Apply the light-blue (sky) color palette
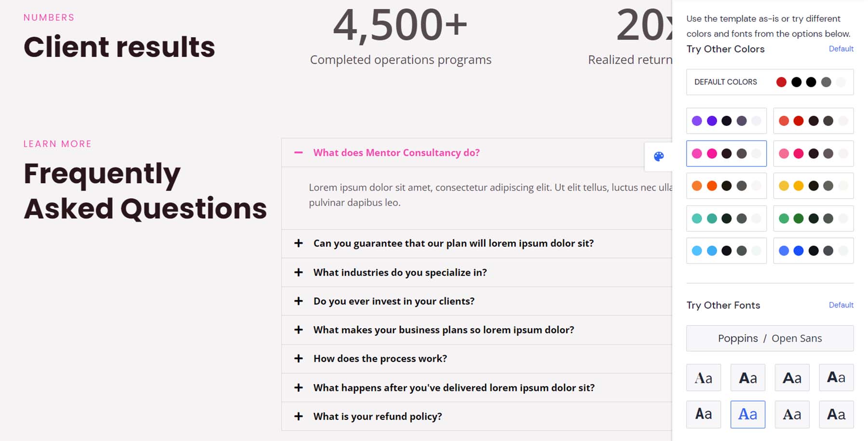868x441 pixels. 726,251
